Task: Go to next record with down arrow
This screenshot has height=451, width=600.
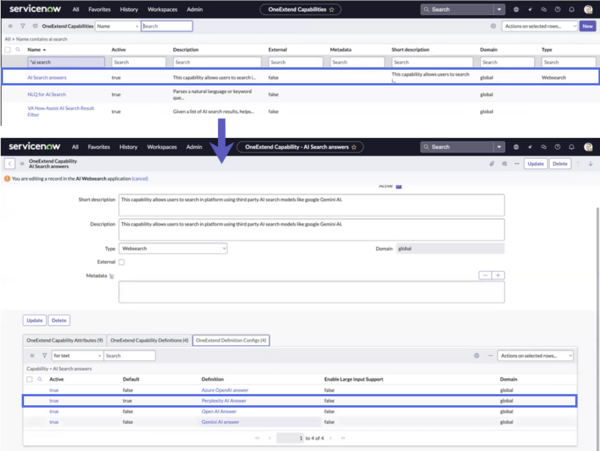Action: click(590, 164)
